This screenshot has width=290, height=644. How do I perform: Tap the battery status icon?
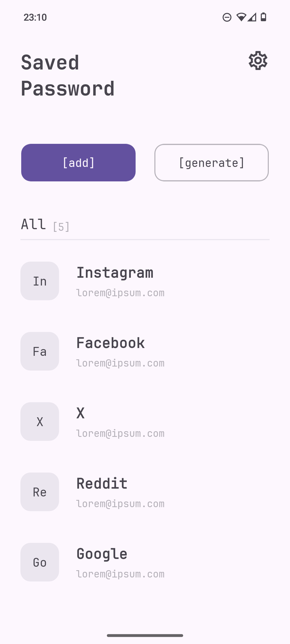263,17
